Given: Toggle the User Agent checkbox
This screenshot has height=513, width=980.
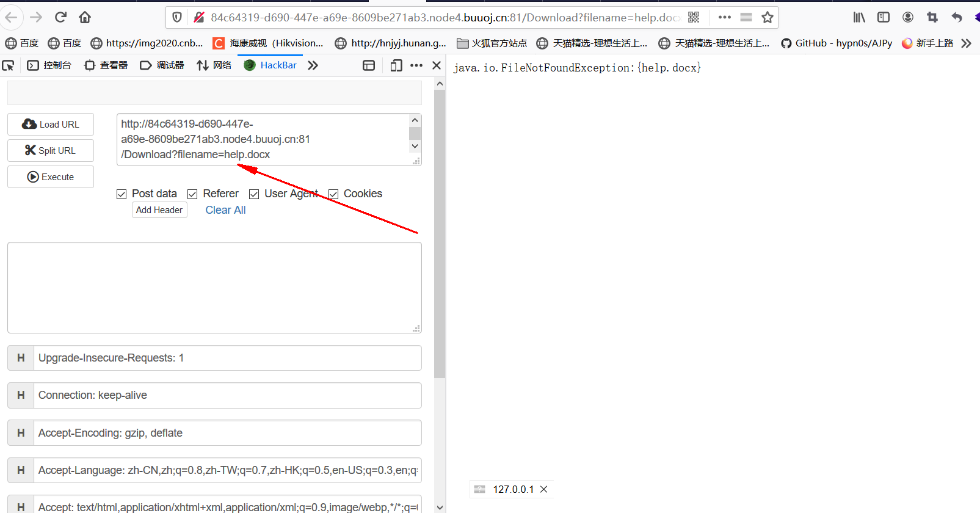Looking at the screenshot, I should (x=254, y=194).
